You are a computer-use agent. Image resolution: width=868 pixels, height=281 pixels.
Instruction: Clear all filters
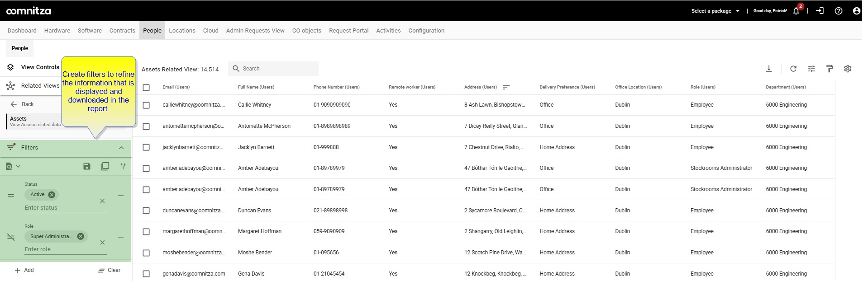(109, 270)
